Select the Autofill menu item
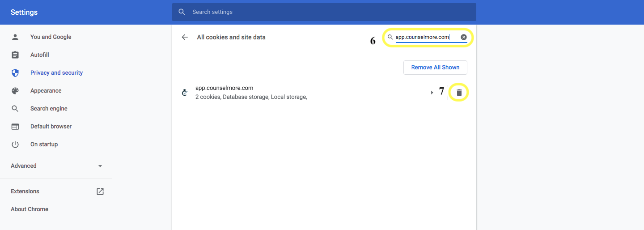 coord(56,55)
